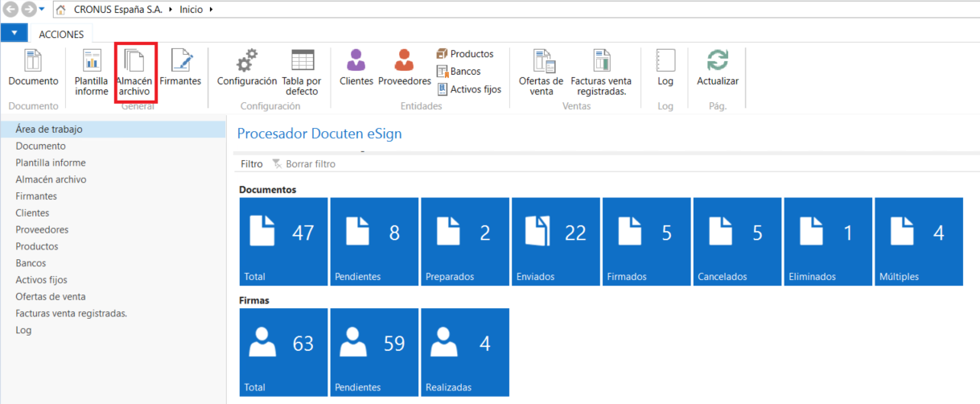The image size is (980, 404).
Task: Select Área de trabajo in navigation pane
Action: click(113, 130)
